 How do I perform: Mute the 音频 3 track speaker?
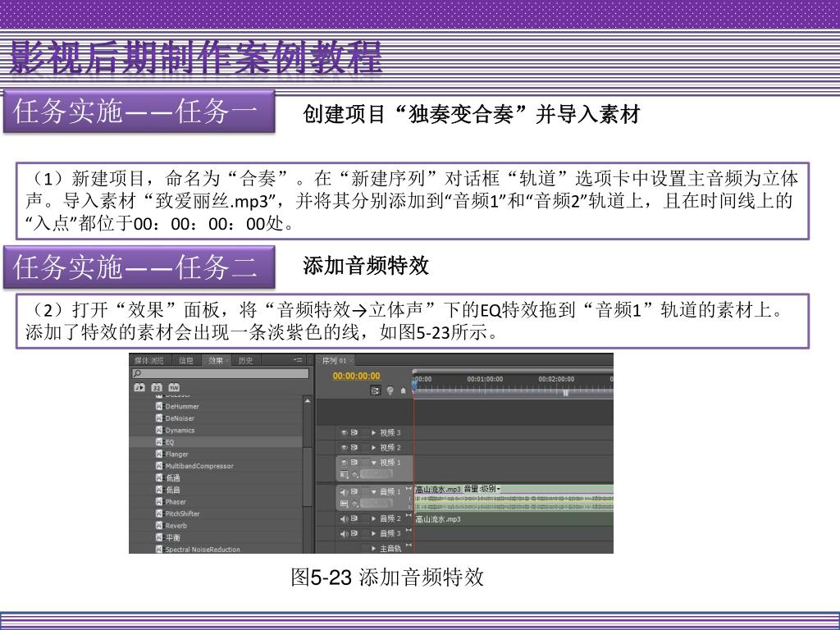coord(344,533)
